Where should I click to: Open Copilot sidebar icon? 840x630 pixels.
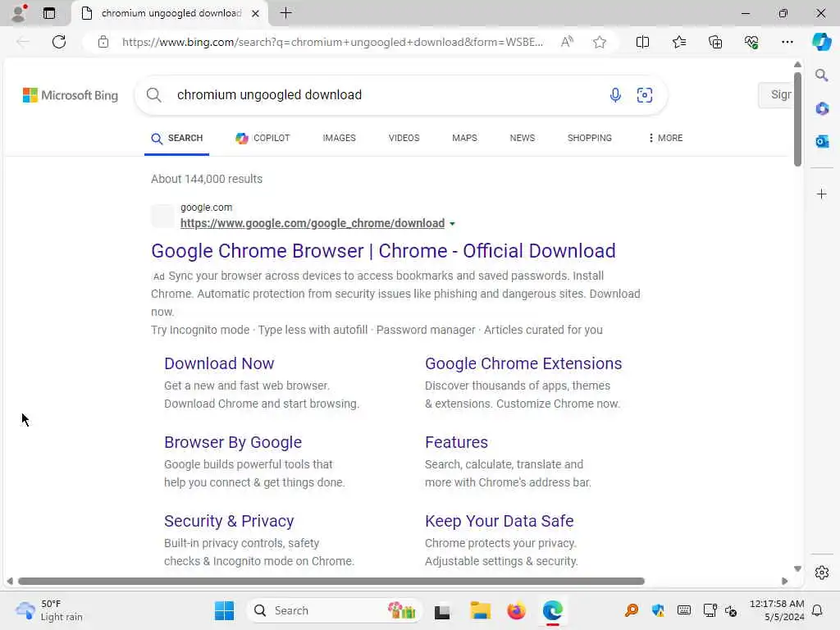(821, 42)
